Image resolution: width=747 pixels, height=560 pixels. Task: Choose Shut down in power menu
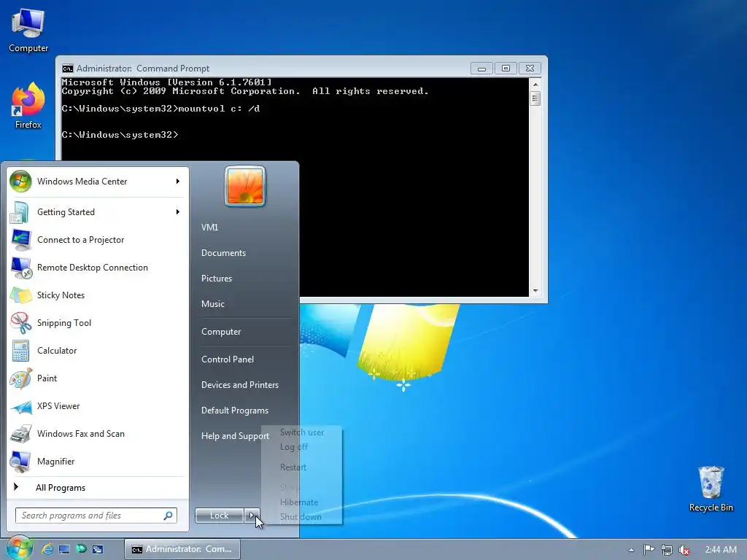(301, 517)
